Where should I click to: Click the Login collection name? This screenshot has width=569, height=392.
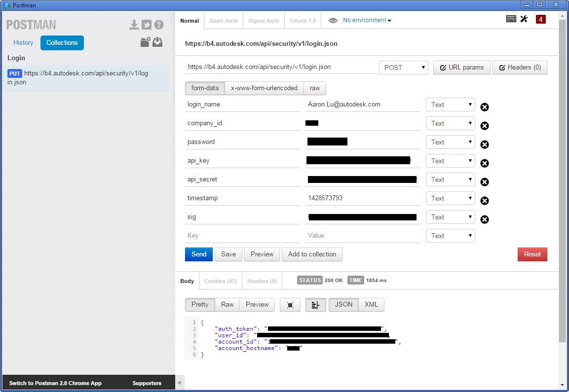16,58
